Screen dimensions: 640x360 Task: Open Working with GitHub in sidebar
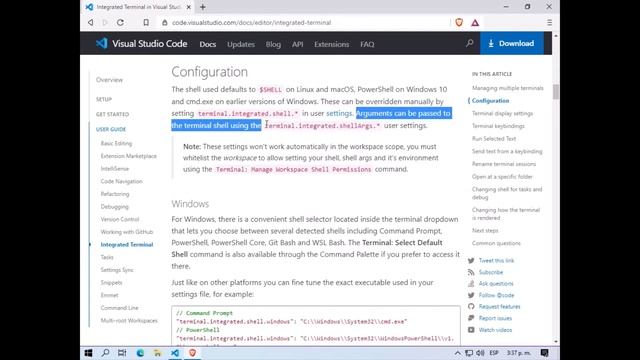127,232
